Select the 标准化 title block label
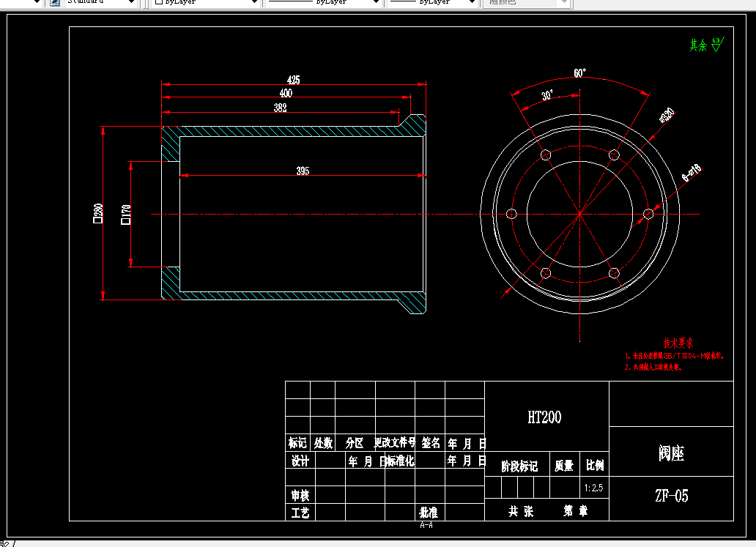Viewport: 756px width, 547px height. click(401, 461)
